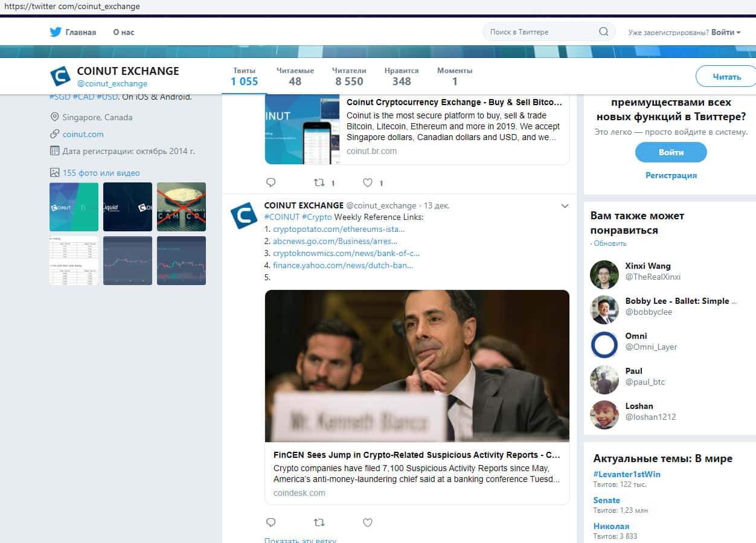This screenshot has width=756, height=543.
Task: Click the Coinut profile logo avatar
Action: (60, 76)
